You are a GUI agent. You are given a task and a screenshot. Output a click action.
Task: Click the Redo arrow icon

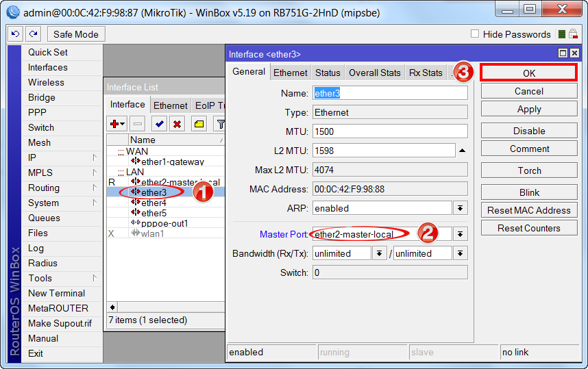click(34, 34)
